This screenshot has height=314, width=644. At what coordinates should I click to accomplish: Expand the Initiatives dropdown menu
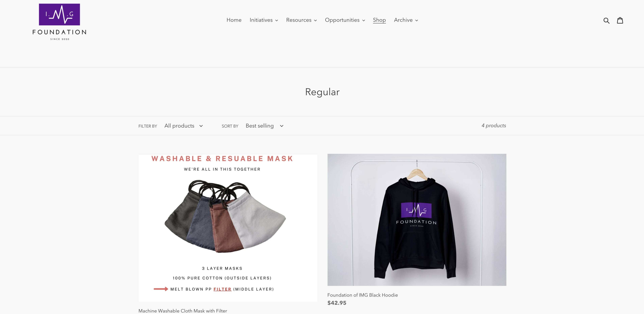pyautogui.click(x=264, y=20)
